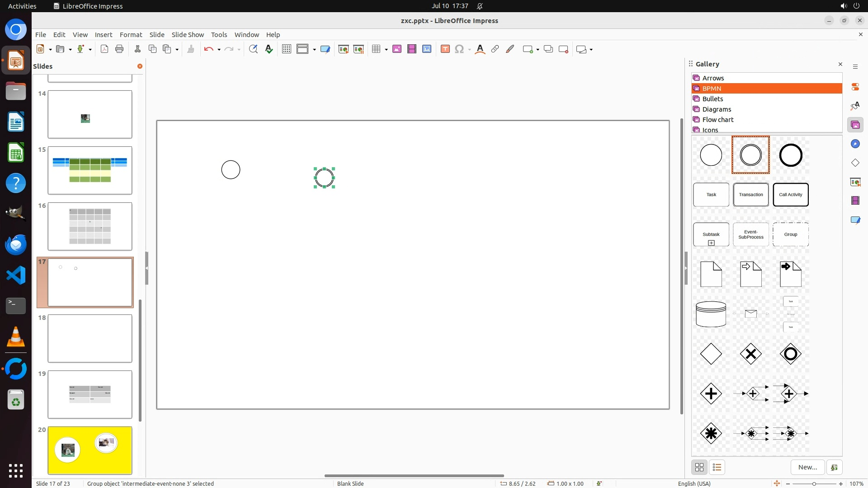This screenshot has height=488, width=868.
Task: Click the New... button in Gallery
Action: 807,467
